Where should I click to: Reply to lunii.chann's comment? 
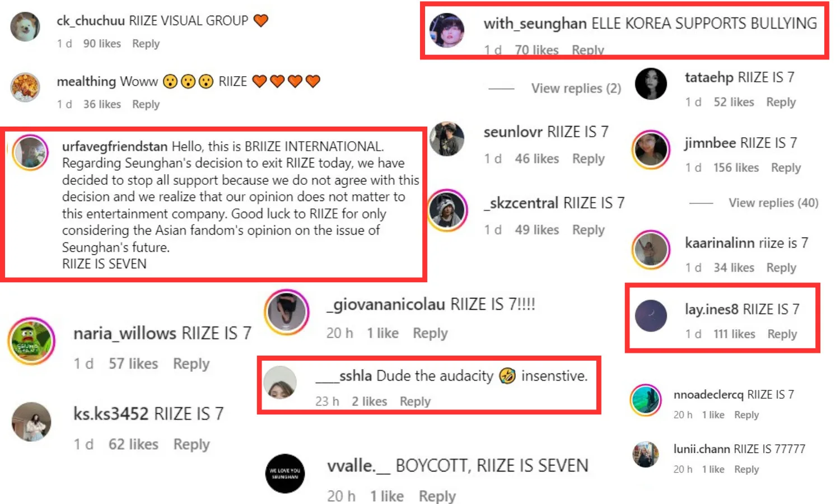[746, 469]
